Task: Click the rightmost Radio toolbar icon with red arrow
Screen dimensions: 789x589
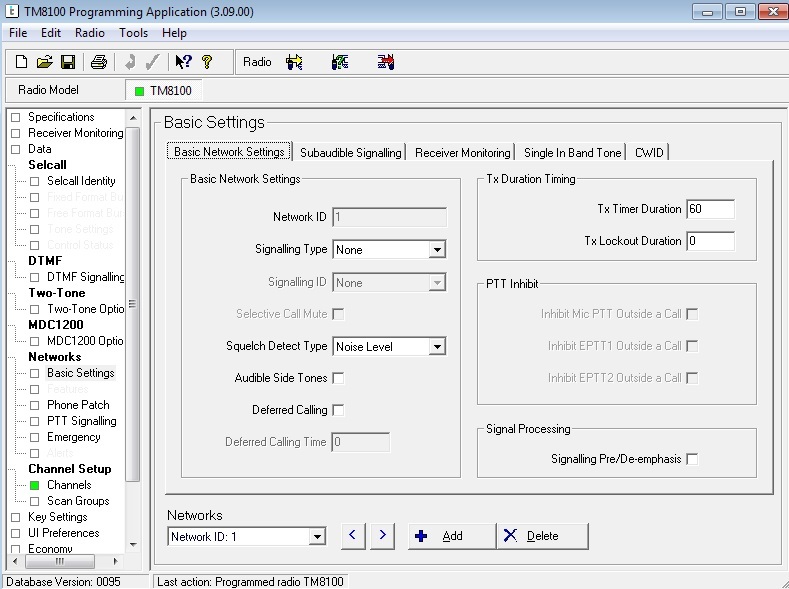Action: tap(386, 62)
